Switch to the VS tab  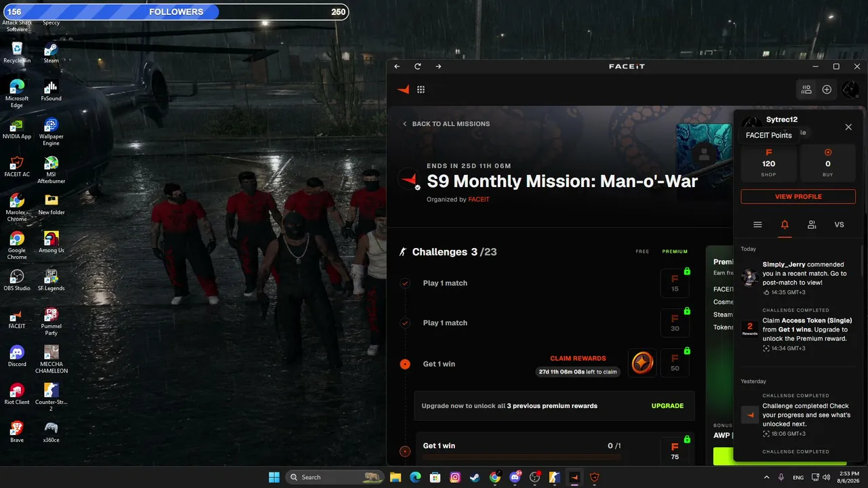coord(839,225)
